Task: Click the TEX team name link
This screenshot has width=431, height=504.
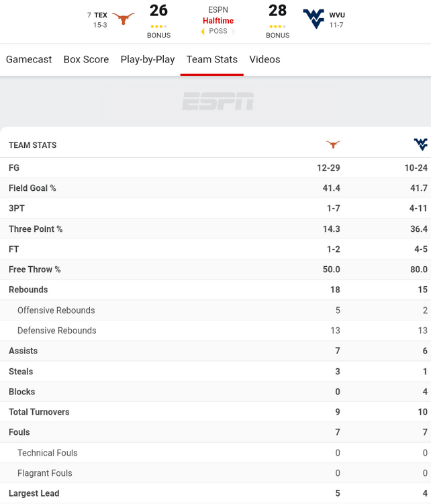Action: [101, 15]
